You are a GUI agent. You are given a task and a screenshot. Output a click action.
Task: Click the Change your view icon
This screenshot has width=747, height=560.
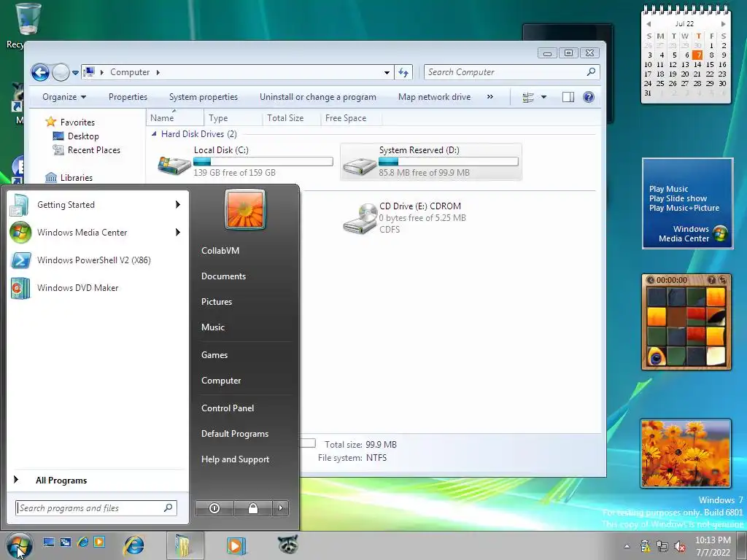(528, 97)
